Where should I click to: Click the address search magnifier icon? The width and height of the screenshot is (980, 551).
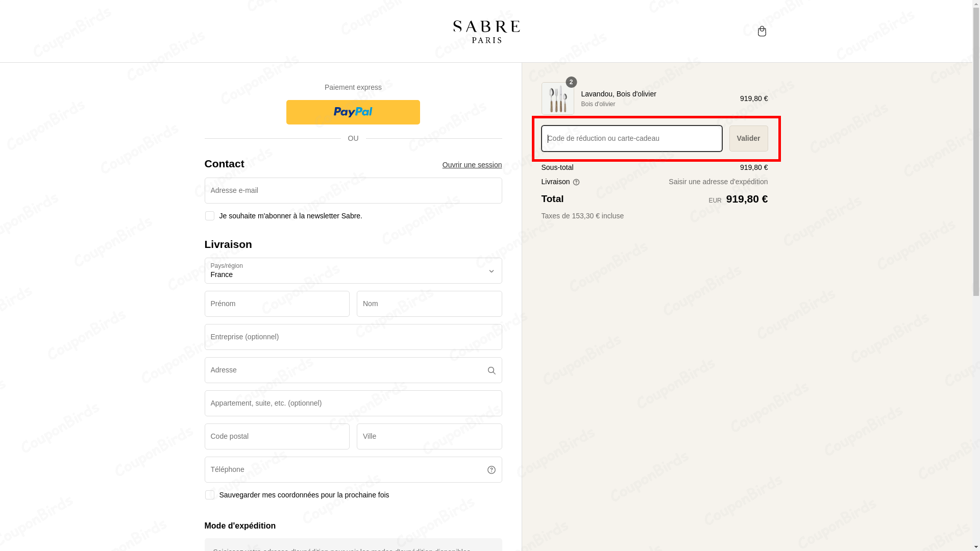pyautogui.click(x=492, y=370)
